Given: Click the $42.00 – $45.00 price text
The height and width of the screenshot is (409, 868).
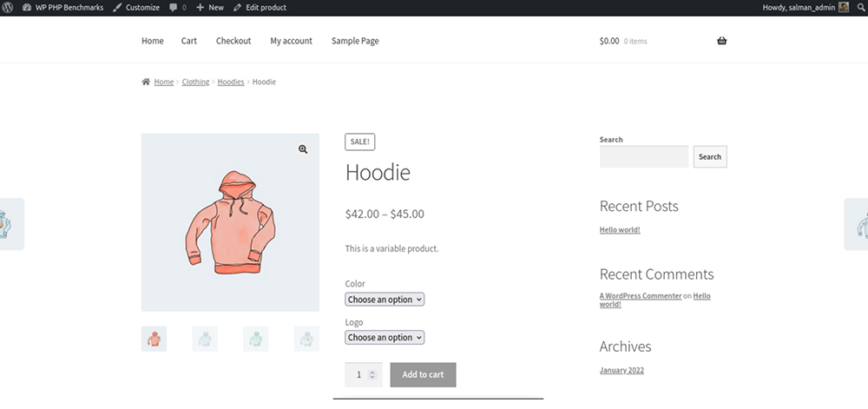Looking at the screenshot, I should pyautogui.click(x=385, y=214).
